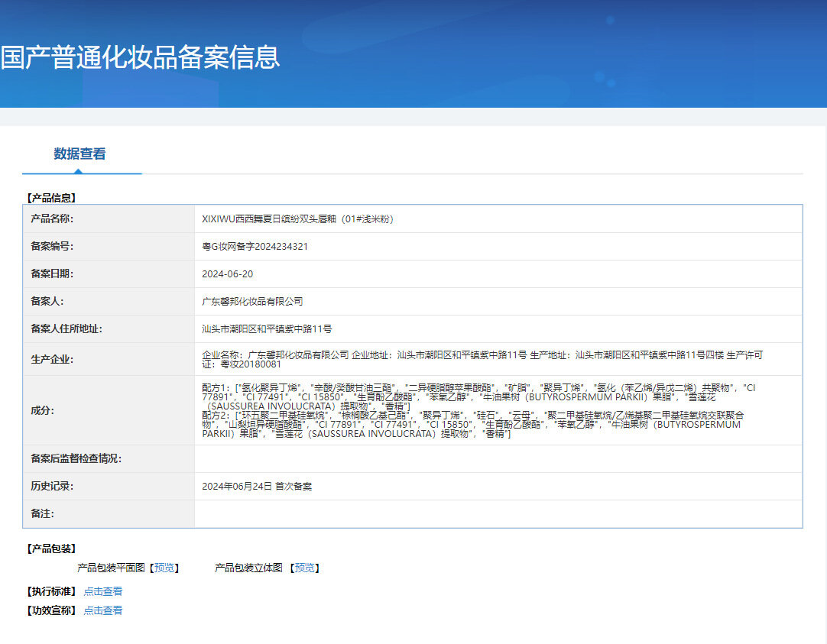Screen dimensions: 827x644
Task: Click the 备案日期 row label
Action: click(x=52, y=273)
